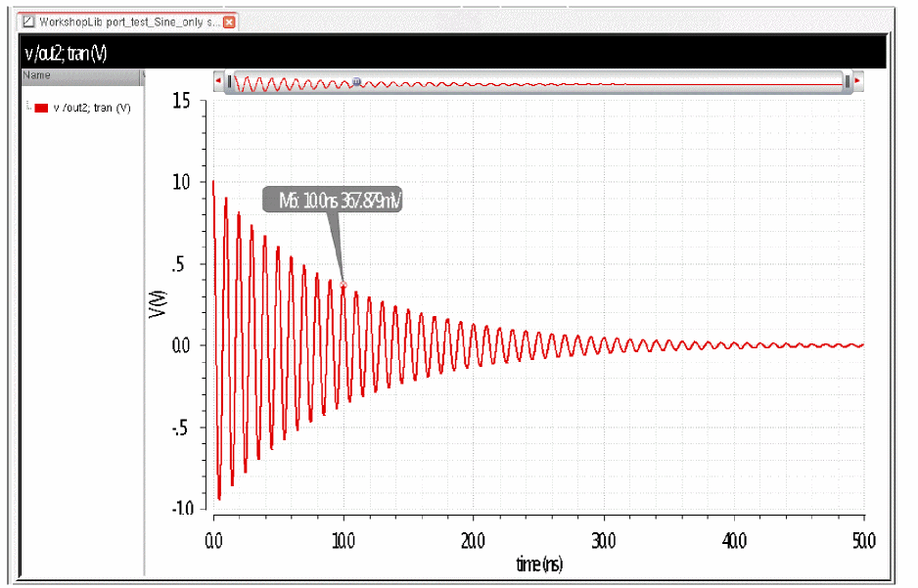Click the right scroll arrow of the overview strip
918x588 pixels.
pos(858,81)
